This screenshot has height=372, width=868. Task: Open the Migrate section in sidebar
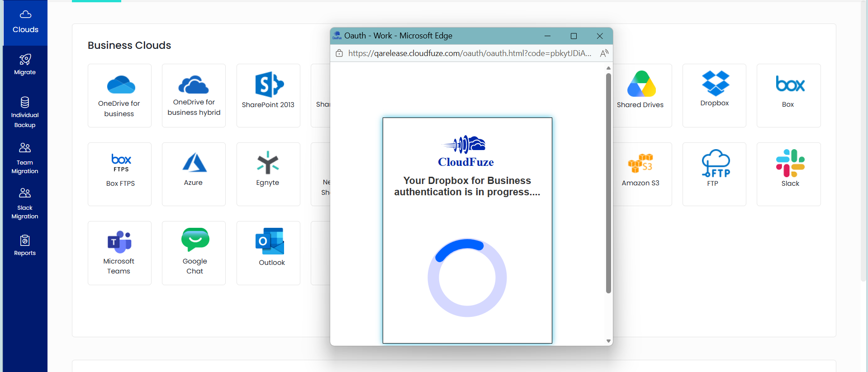(25, 65)
